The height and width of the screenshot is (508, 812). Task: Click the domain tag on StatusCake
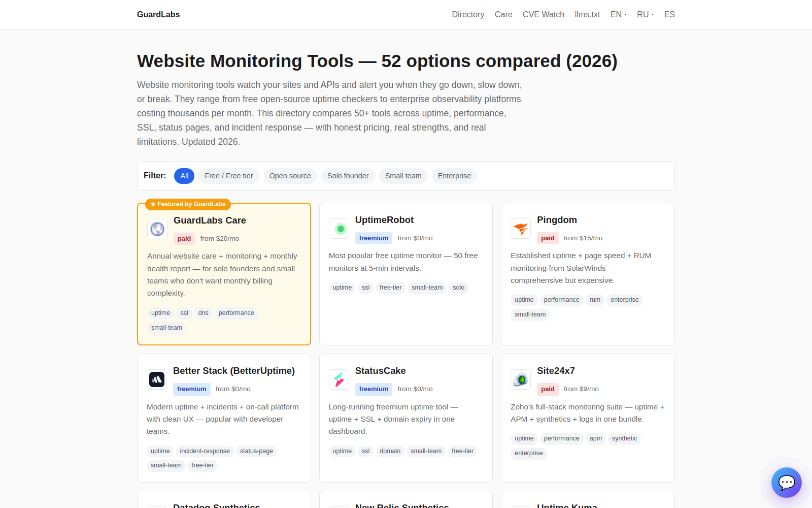[x=390, y=451]
